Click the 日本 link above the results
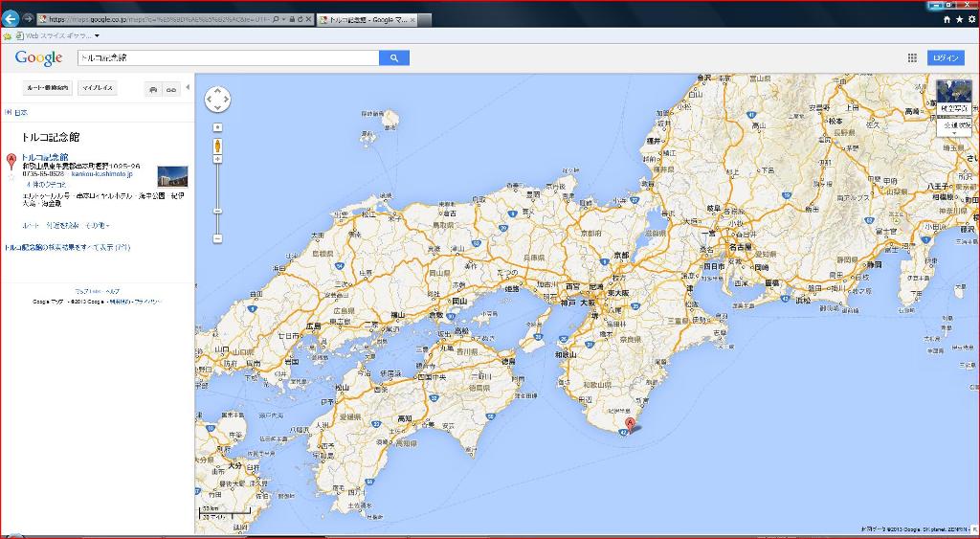The height and width of the screenshot is (539, 980). [x=21, y=113]
